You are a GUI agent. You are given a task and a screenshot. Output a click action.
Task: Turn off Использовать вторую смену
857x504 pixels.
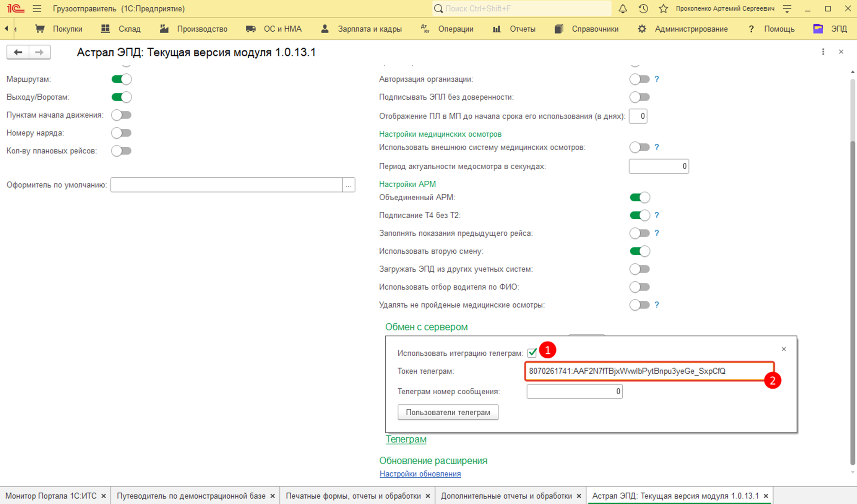tap(640, 251)
